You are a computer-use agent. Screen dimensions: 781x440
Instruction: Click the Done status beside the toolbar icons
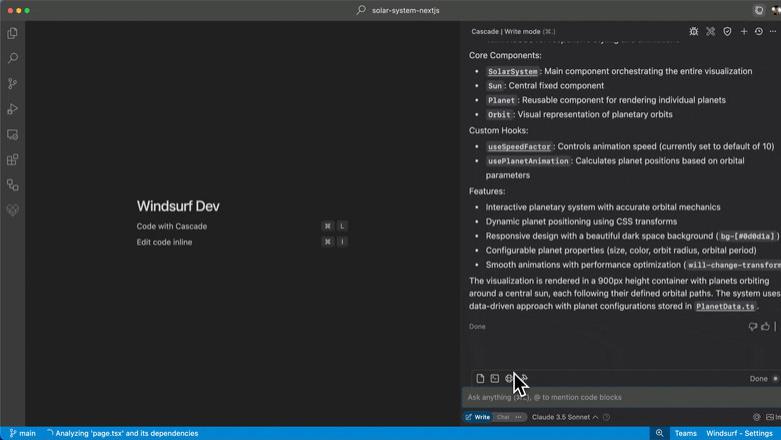pyautogui.click(x=759, y=379)
